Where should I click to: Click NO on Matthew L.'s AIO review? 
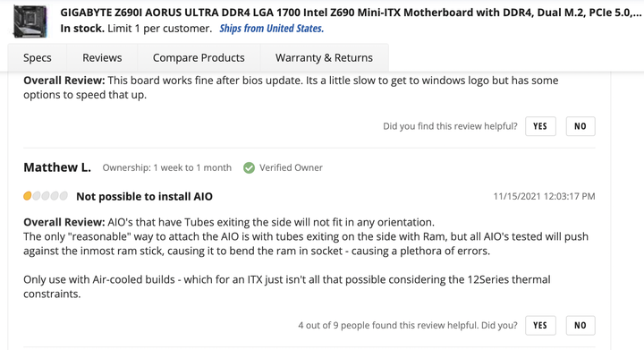pos(580,325)
